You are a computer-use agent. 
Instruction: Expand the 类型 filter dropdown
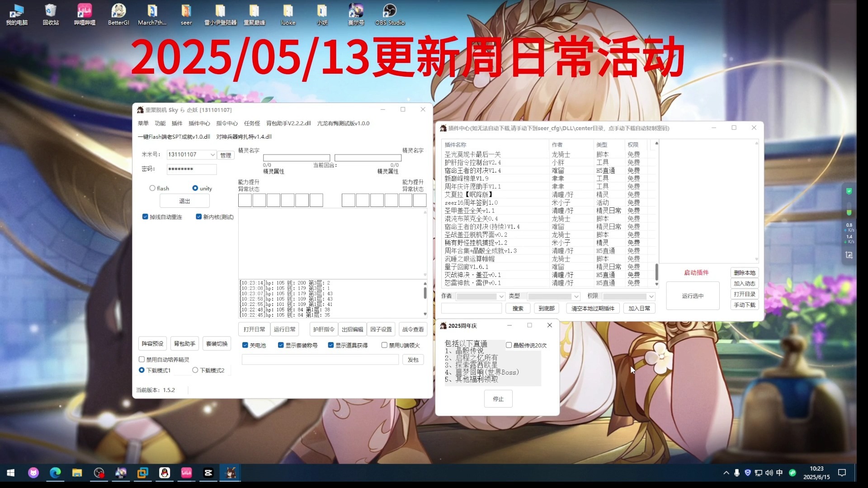[576, 296]
